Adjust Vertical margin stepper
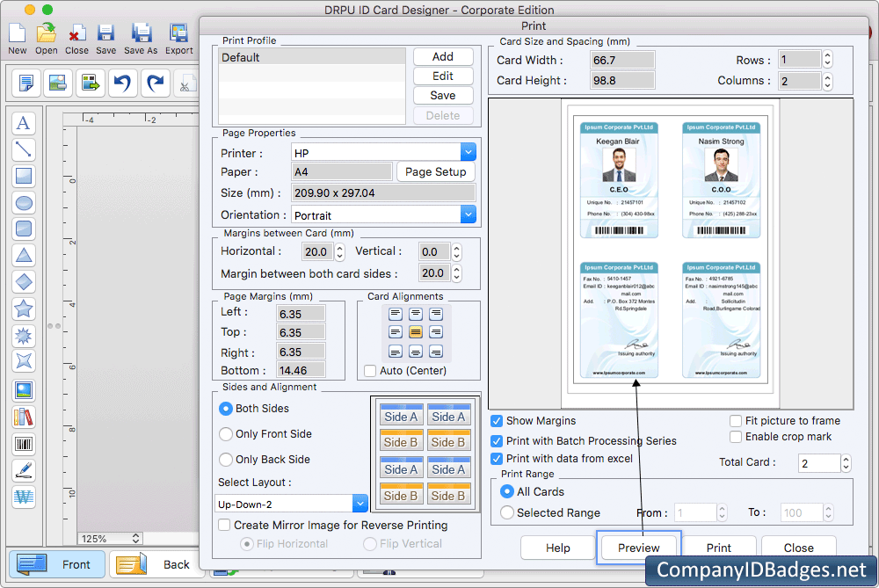This screenshot has height=588, width=879. click(x=457, y=251)
